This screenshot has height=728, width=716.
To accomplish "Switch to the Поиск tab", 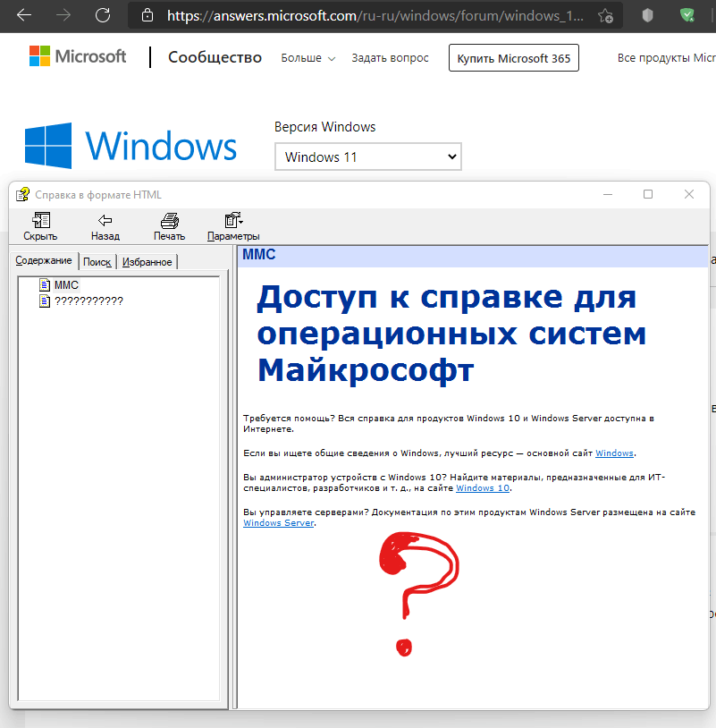I will [x=97, y=262].
